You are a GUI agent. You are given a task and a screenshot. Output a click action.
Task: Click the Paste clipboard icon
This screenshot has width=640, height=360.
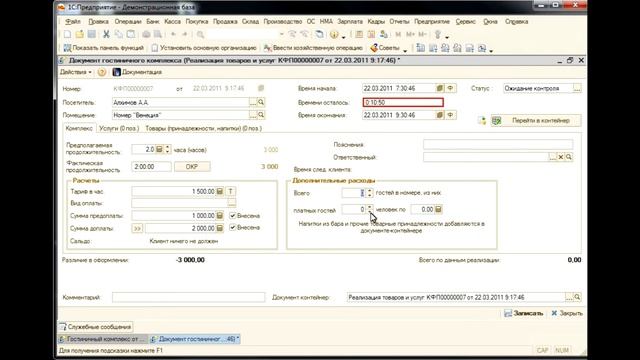[x=131, y=35]
